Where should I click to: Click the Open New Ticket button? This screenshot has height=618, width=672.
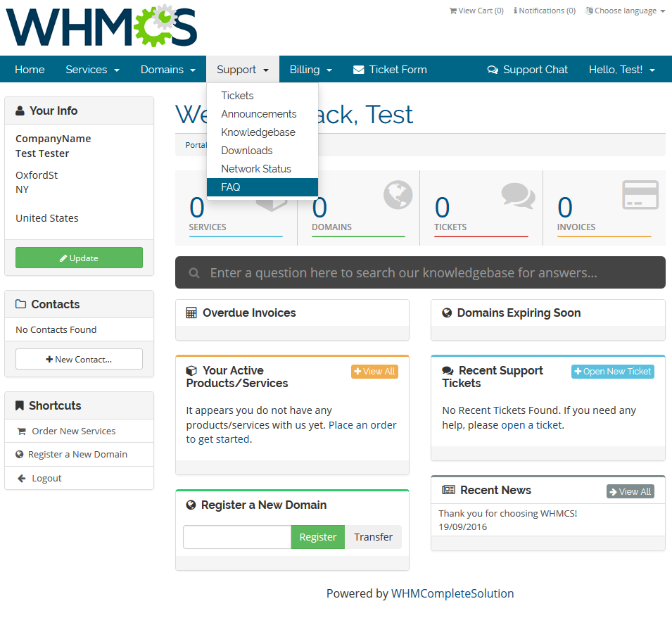[x=612, y=372]
